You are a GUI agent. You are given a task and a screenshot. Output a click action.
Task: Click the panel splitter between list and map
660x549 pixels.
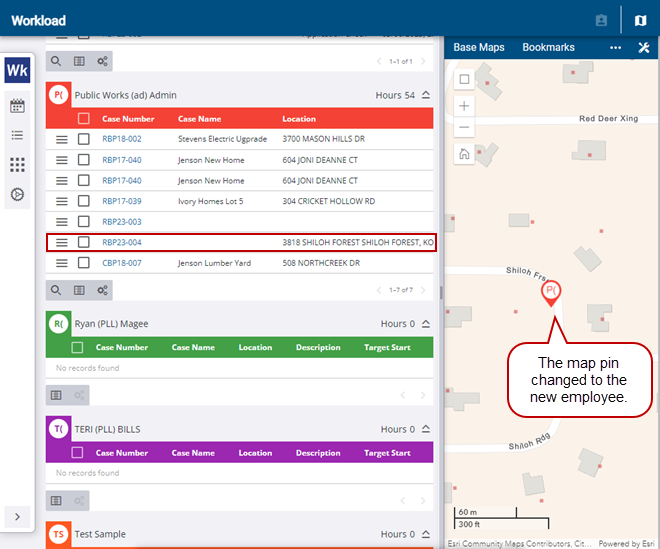[441, 292]
